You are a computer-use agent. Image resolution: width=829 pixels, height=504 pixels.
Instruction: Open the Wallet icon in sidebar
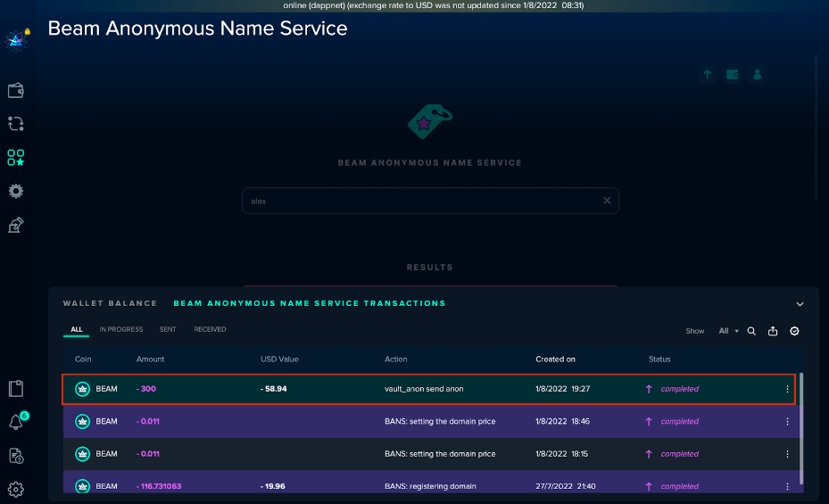click(15, 90)
